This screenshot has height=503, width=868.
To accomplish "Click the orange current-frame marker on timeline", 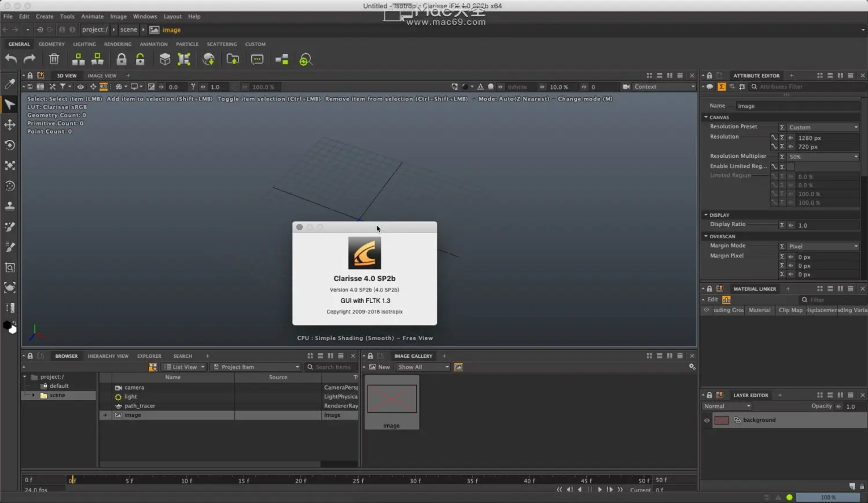I will coord(72,479).
